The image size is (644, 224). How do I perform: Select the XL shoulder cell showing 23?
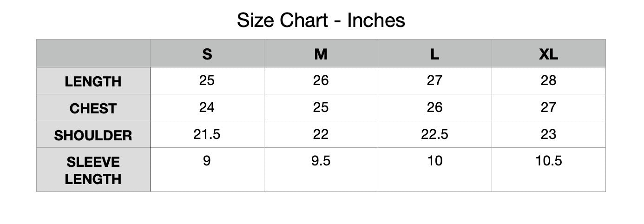point(548,134)
